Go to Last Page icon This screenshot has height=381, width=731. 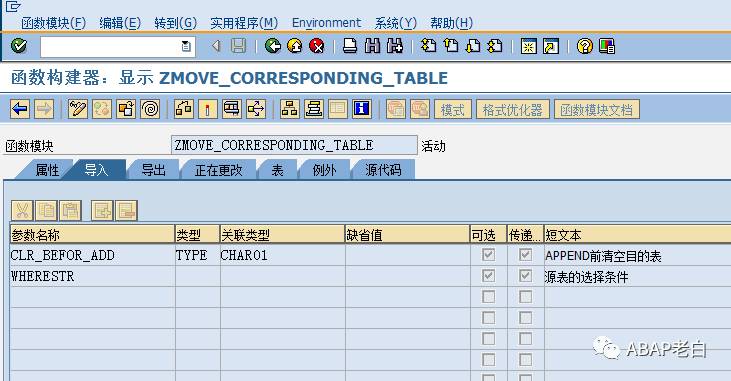(x=495, y=46)
